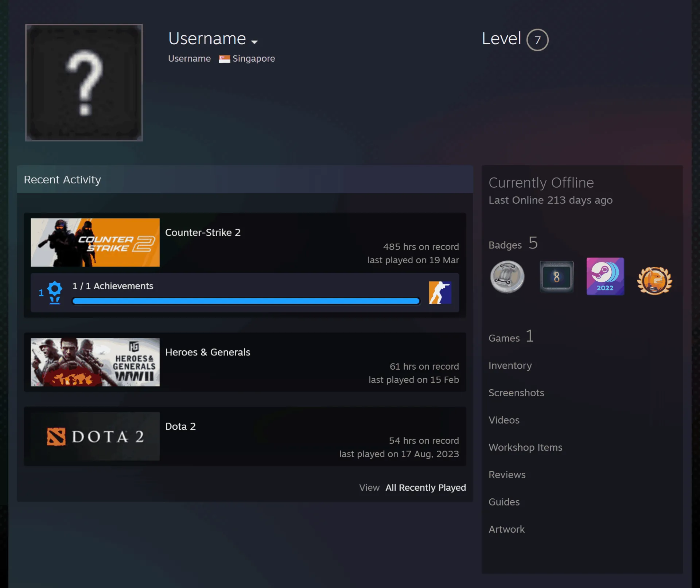The width and height of the screenshot is (700, 588).
Task: Open the Badges 5 link
Action: click(513, 243)
